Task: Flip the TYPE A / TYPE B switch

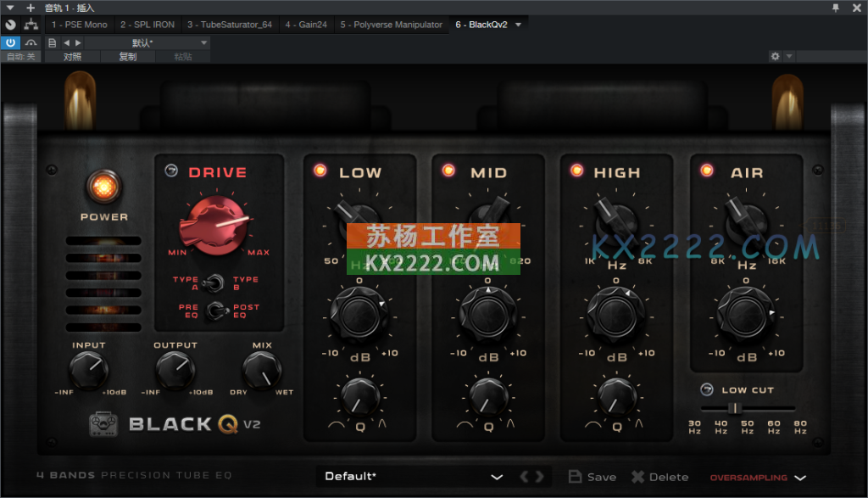Action: (x=214, y=283)
